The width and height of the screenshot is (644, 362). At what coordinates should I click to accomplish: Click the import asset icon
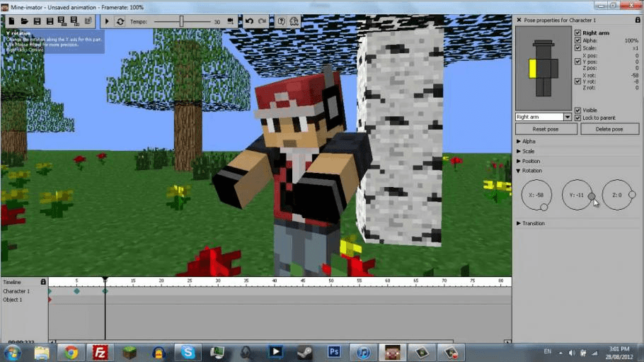88,21
